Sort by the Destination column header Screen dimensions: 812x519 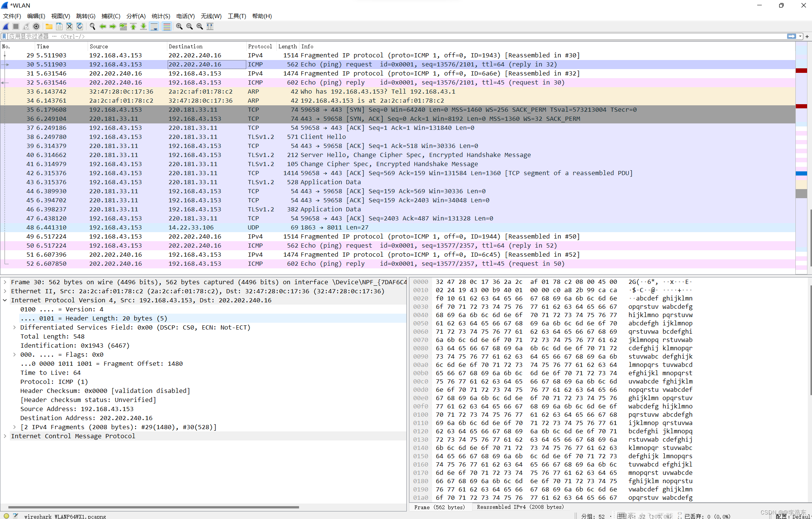tap(206, 46)
